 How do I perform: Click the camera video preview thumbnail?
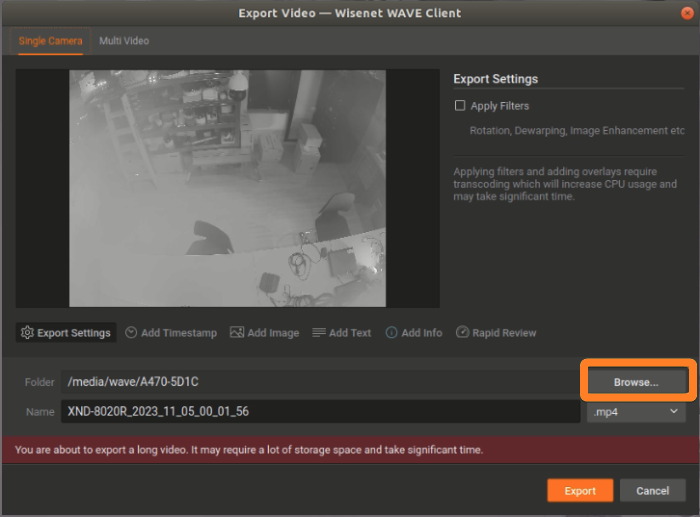(228, 188)
